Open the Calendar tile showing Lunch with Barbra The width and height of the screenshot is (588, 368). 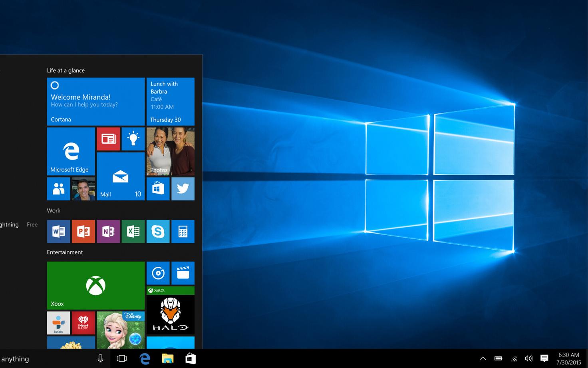(171, 102)
